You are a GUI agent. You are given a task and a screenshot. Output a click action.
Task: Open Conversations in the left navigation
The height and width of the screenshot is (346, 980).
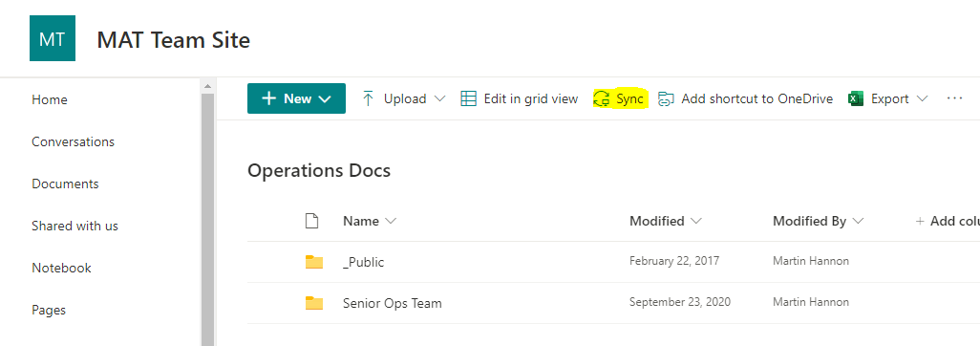[x=74, y=141]
